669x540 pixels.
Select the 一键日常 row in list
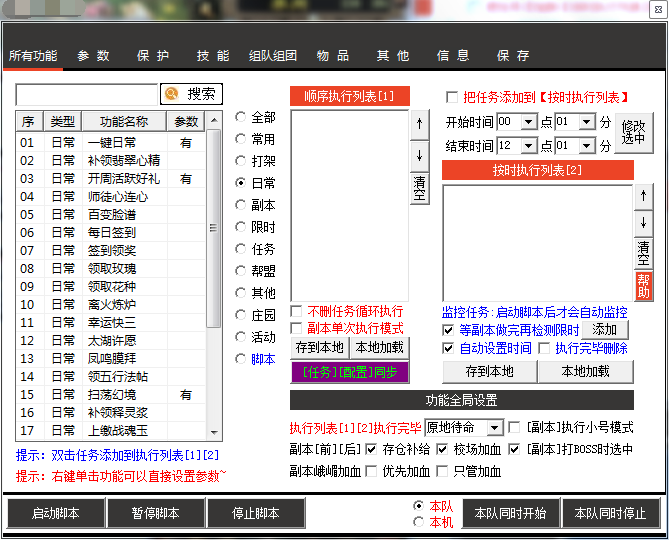coord(111,142)
